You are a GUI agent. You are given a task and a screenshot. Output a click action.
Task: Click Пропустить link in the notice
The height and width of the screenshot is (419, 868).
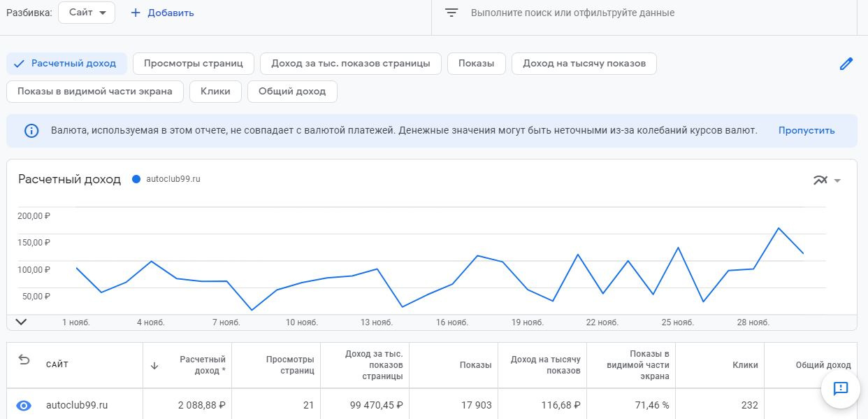(x=806, y=131)
